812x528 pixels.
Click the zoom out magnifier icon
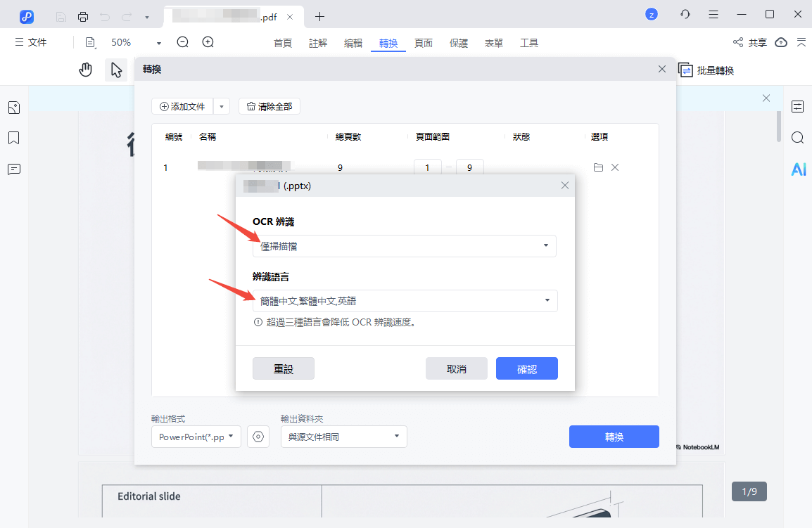[x=182, y=42]
